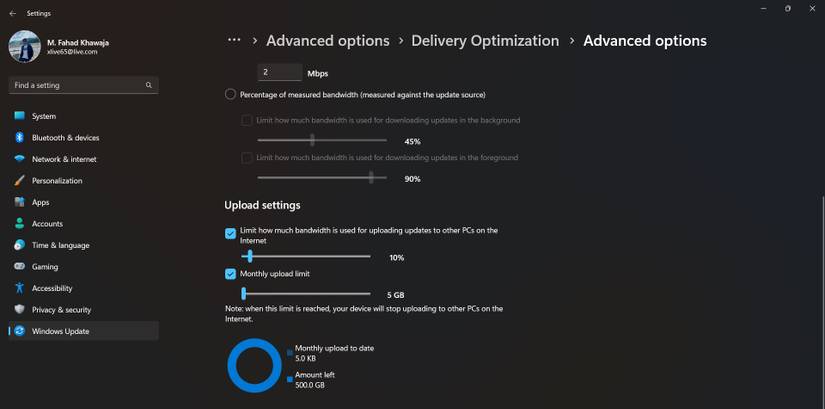Select Percentage of measured bandwidth radio button
This screenshot has width=825, height=409.
[231, 94]
